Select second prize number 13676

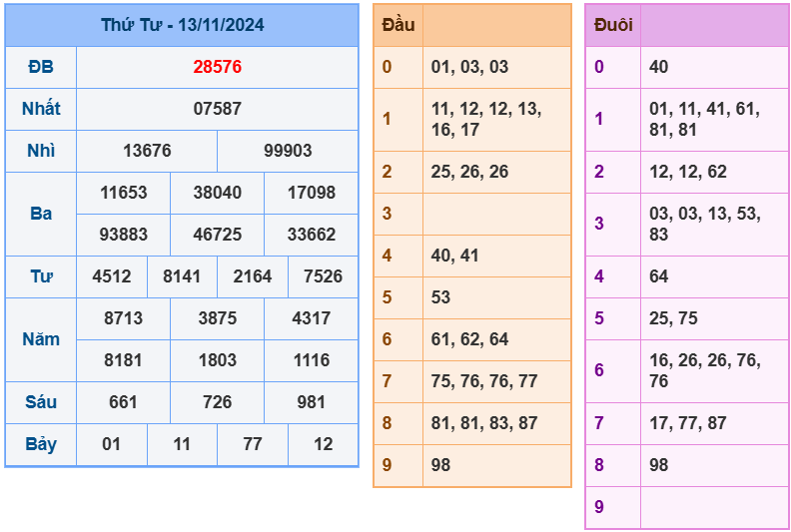point(147,151)
